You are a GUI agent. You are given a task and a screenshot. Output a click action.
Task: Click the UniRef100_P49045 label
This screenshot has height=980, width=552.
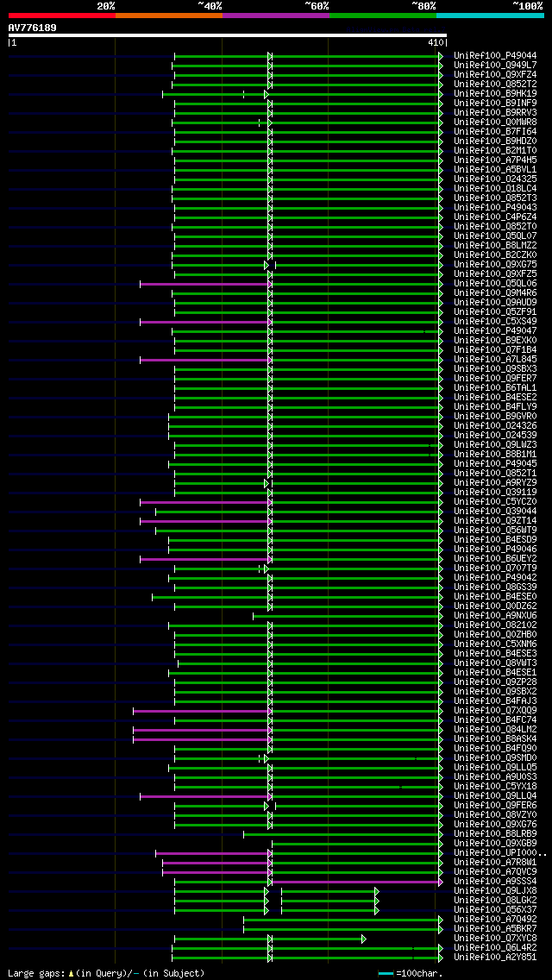495,464
